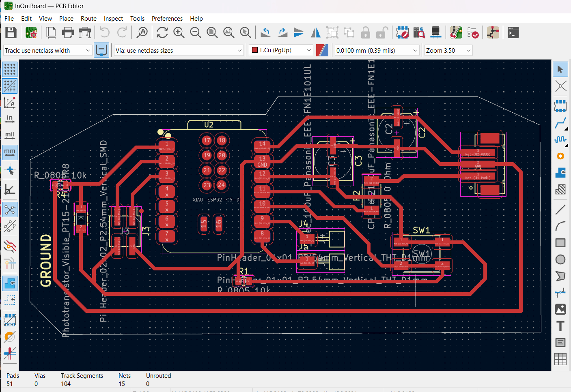The height and width of the screenshot is (392, 571).
Task: Open Board Setup from the toolbar
Action: (31, 33)
